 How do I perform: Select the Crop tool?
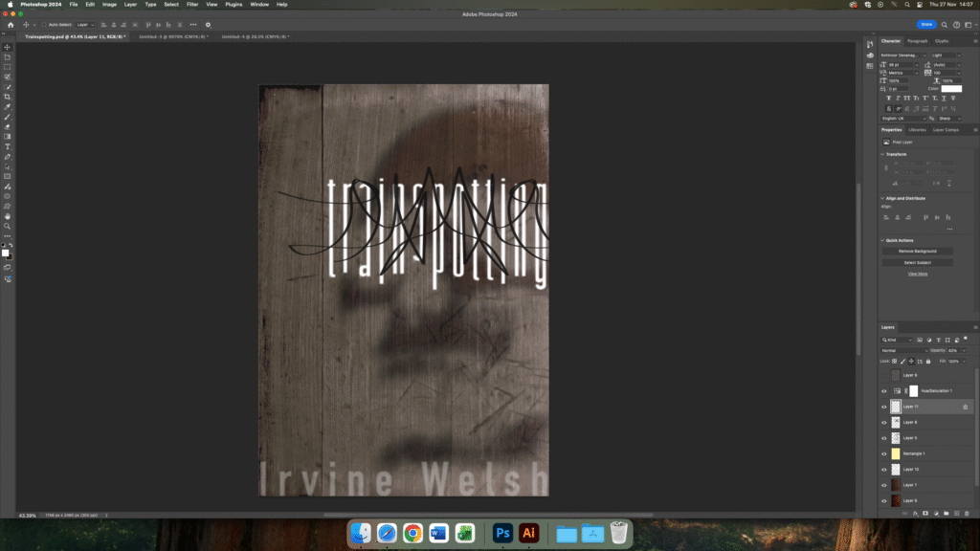coord(8,97)
